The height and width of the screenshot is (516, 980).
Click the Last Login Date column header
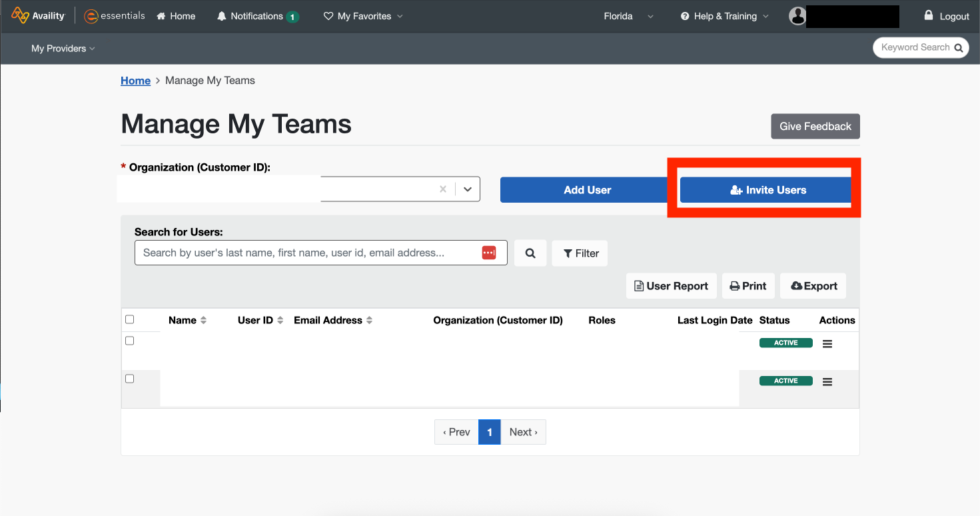(715, 321)
